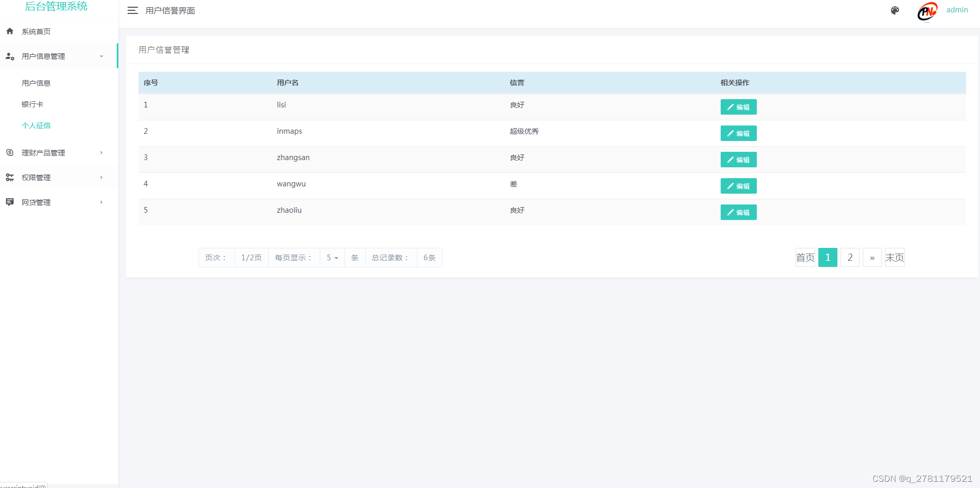Click the username cell lisi
The image size is (980, 488).
click(282, 105)
